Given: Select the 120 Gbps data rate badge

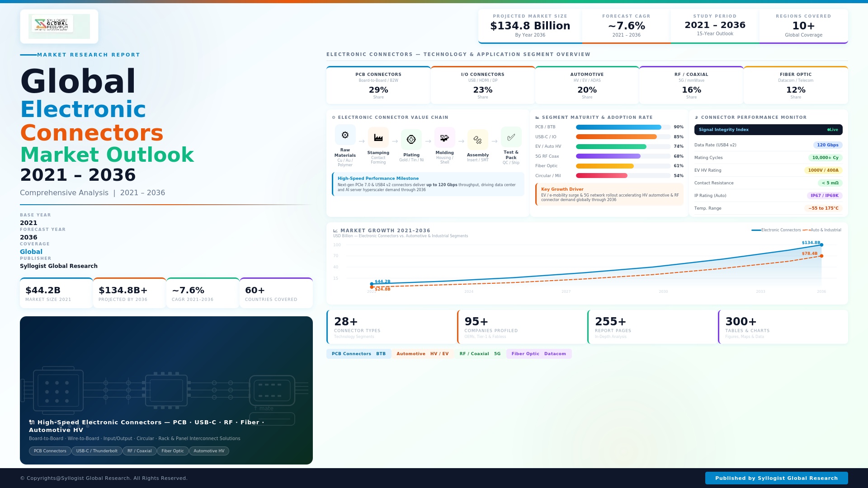Looking at the screenshot, I should [827, 145].
